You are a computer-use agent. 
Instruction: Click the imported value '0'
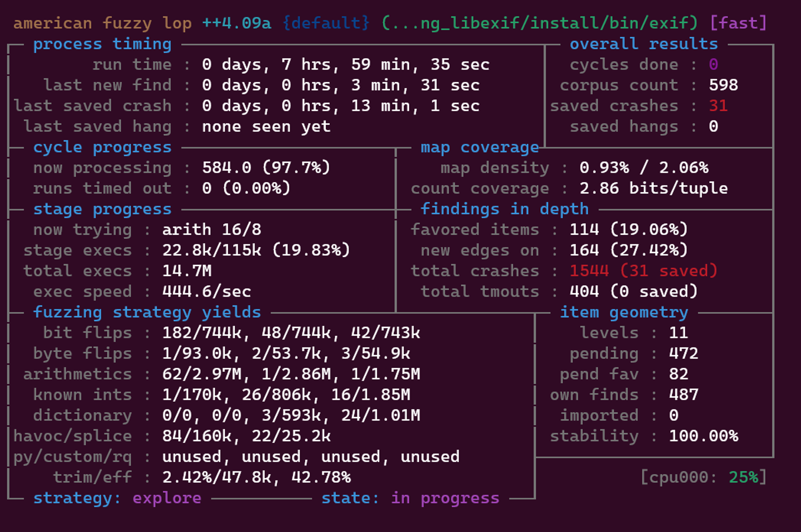[x=674, y=415]
